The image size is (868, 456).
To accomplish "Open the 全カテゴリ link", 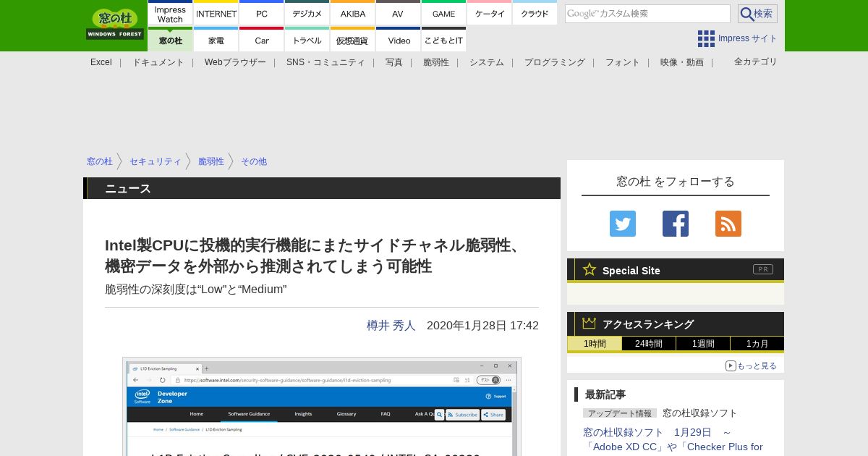I will click(756, 62).
